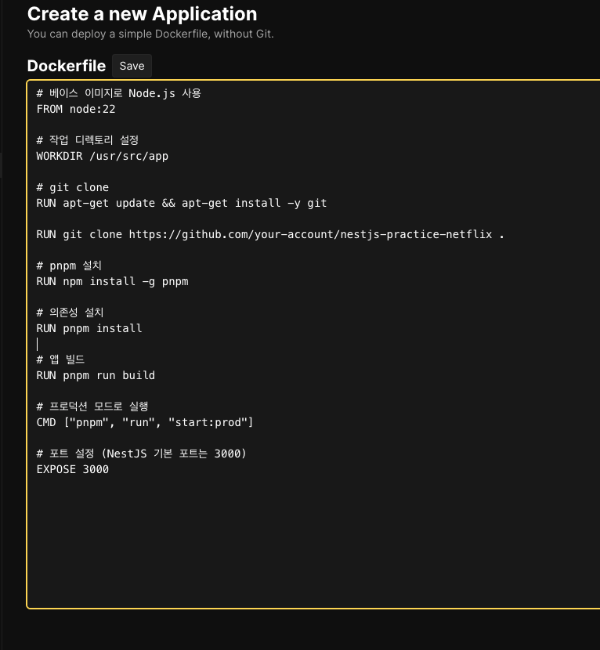Click the '# 베이스 이미지로 Node.js 사용' comment
Screen dimensions: 600x650
pyautogui.click(x=119, y=93)
